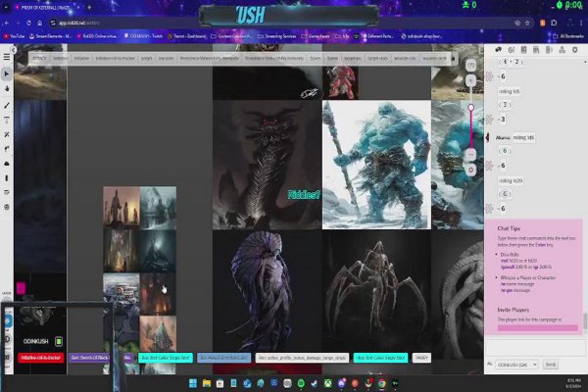Click the 'rolling 1d20' chat message
This screenshot has width=588, height=392.
511,180
